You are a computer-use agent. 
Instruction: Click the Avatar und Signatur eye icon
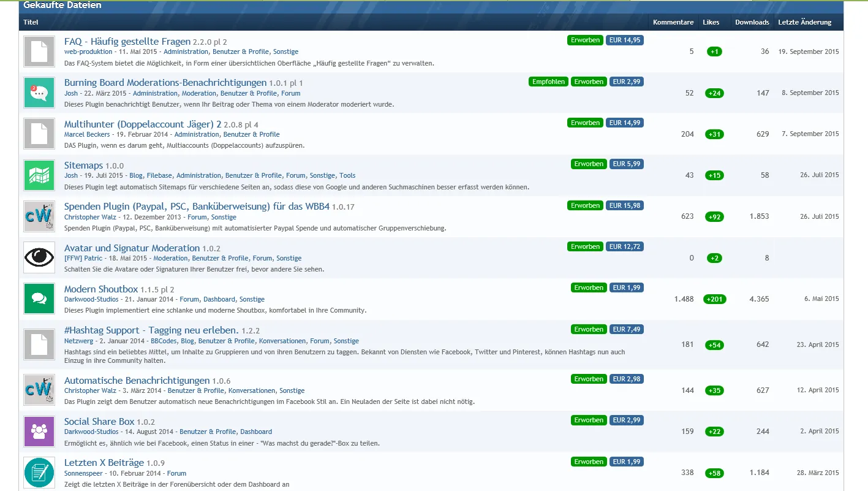pos(39,257)
